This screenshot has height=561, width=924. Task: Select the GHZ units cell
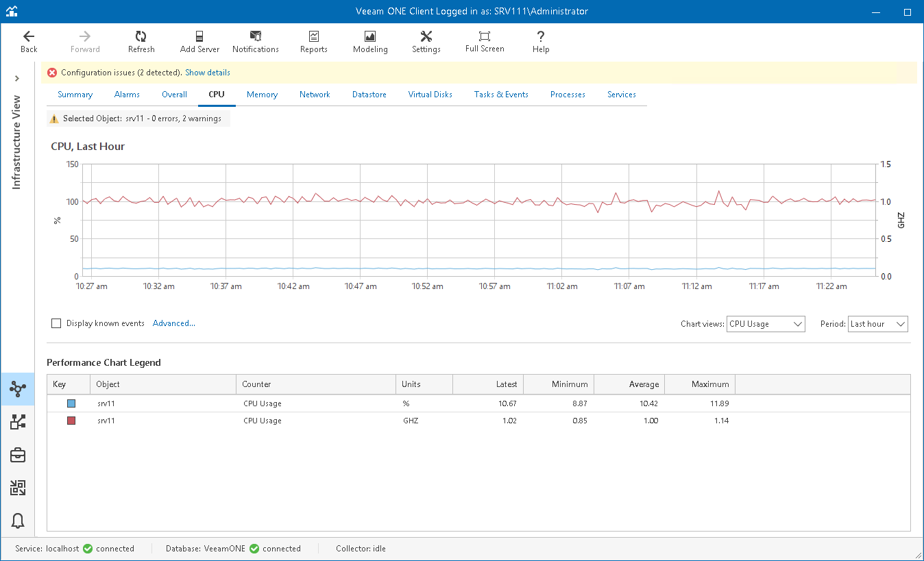[411, 421]
